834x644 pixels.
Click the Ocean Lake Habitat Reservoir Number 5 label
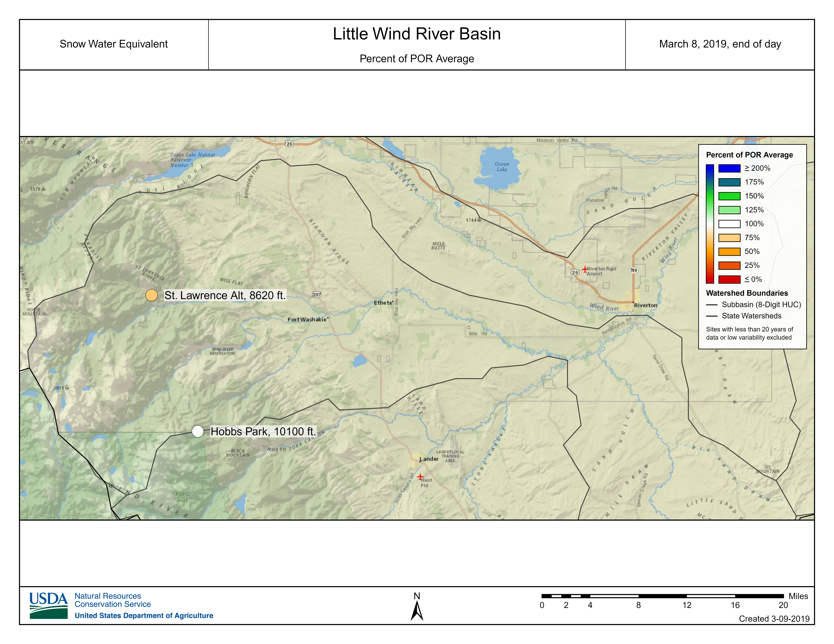[x=192, y=160]
